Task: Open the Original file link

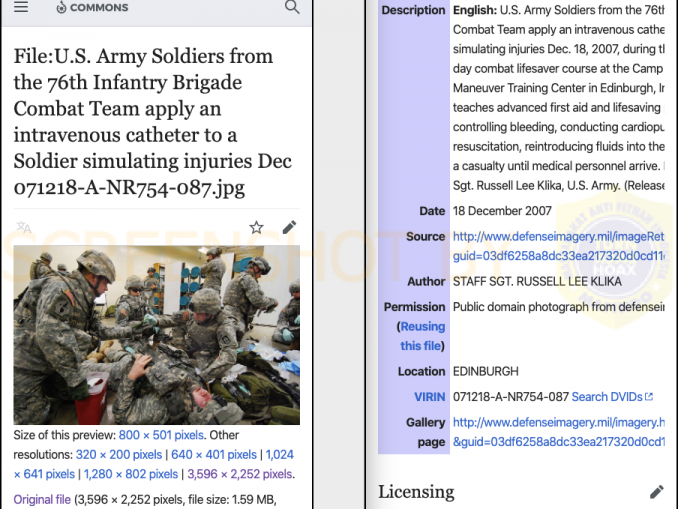Action: point(42,499)
